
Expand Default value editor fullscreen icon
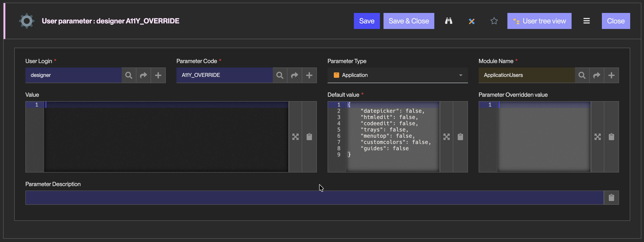(x=447, y=137)
